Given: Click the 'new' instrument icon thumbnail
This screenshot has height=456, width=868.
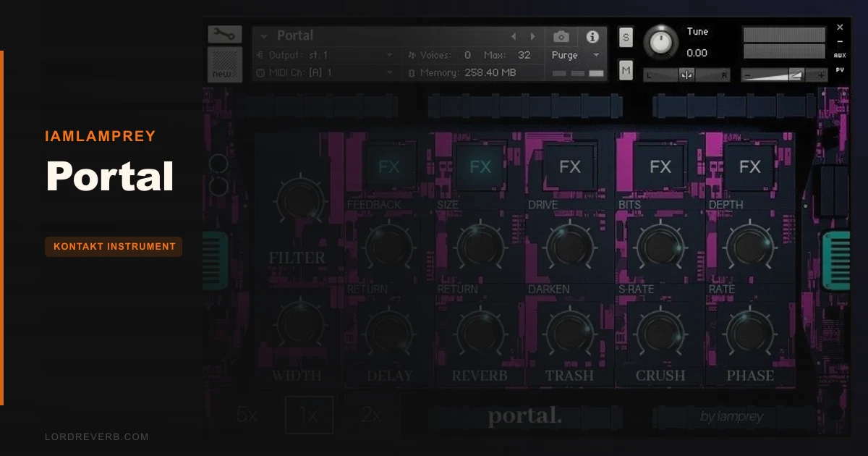Looking at the screenshot, I should pos(225,64).
